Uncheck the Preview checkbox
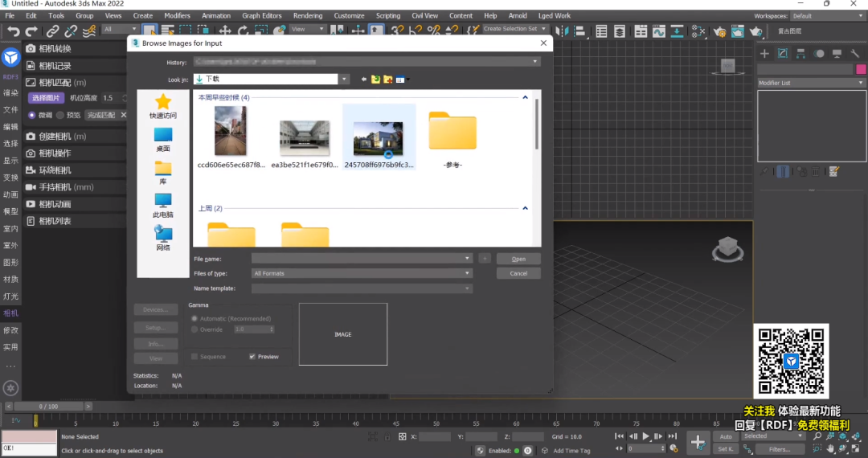868x458 pixels. [x=252, y=357]
